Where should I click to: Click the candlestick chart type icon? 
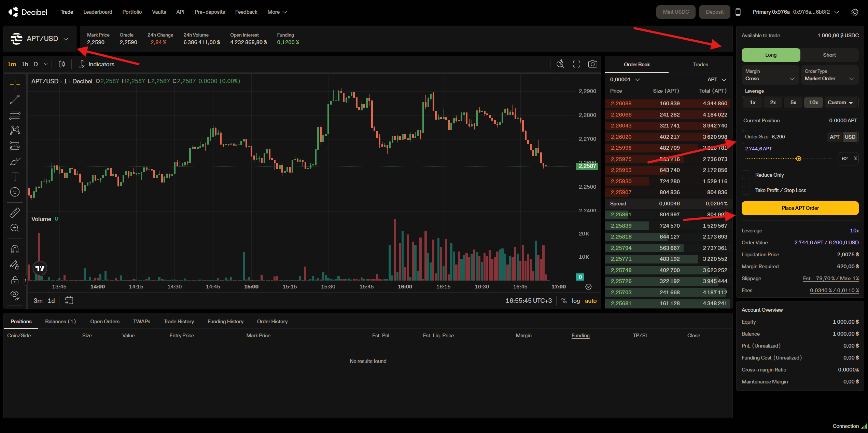[62, 64]
